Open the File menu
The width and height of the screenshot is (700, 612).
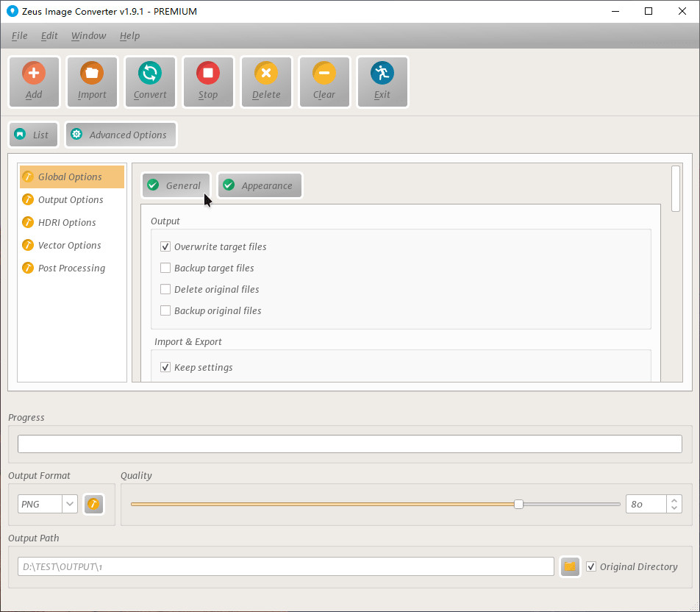pos(20,36)
